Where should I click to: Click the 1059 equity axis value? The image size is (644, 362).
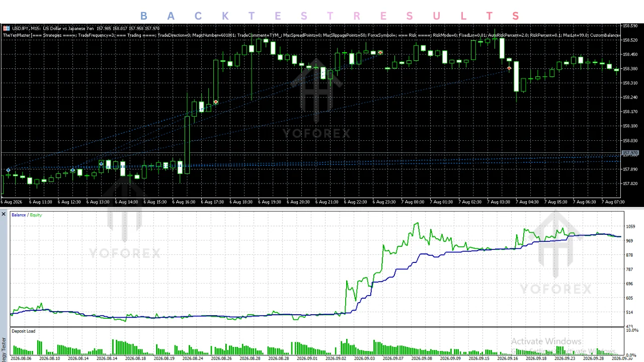pyautogui.click(x=630, y=227)
